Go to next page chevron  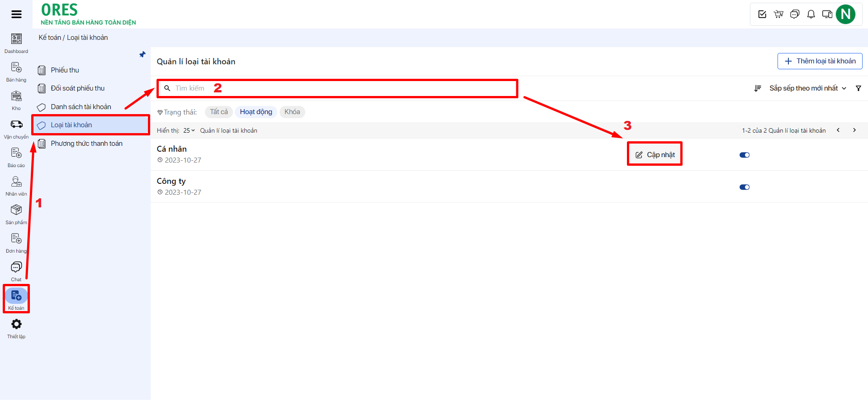click(854, 130)
